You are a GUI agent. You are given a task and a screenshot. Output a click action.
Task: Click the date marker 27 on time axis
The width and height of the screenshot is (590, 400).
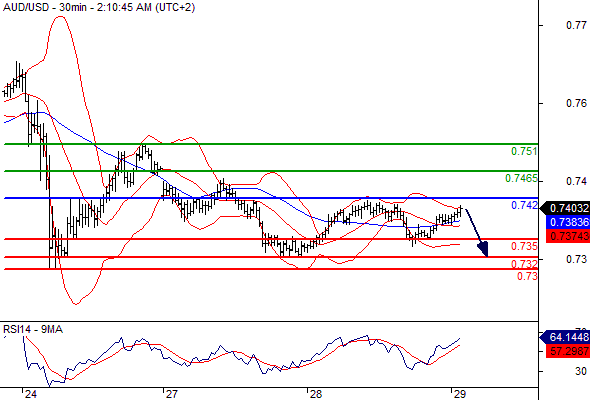tap(171, 394)
